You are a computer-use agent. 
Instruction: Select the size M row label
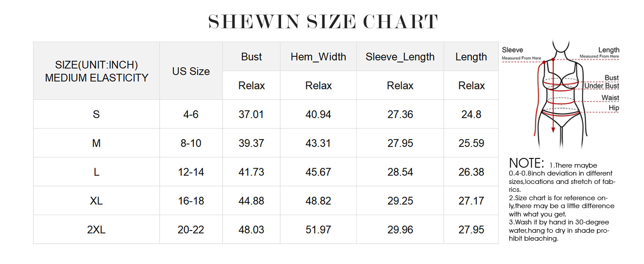pos(96,143)
